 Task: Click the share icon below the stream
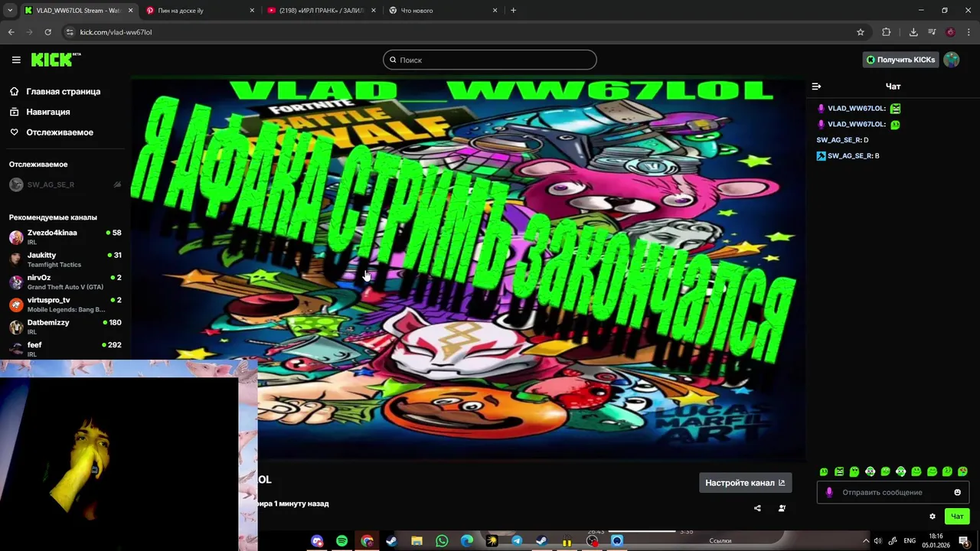[757, 508]
